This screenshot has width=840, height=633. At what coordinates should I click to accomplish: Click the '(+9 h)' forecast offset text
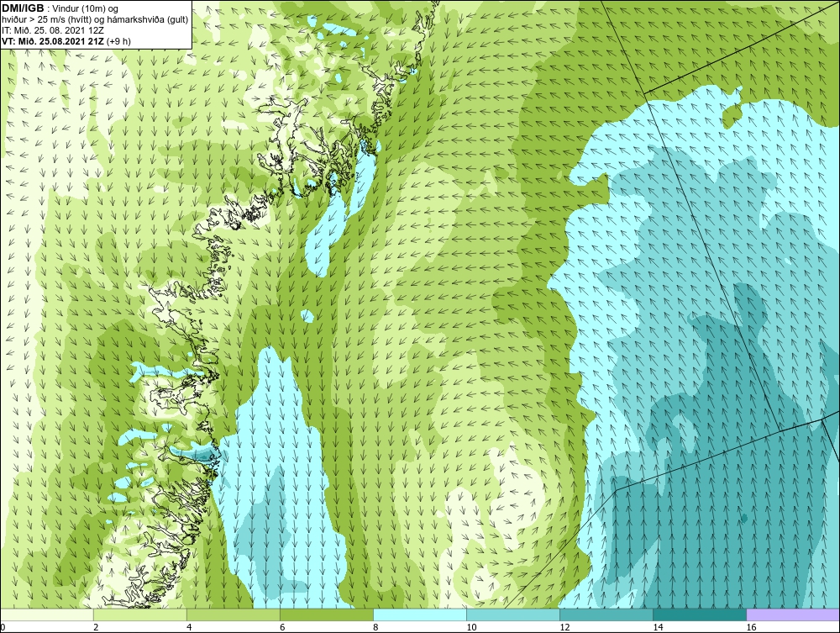[x=118, y=41]
